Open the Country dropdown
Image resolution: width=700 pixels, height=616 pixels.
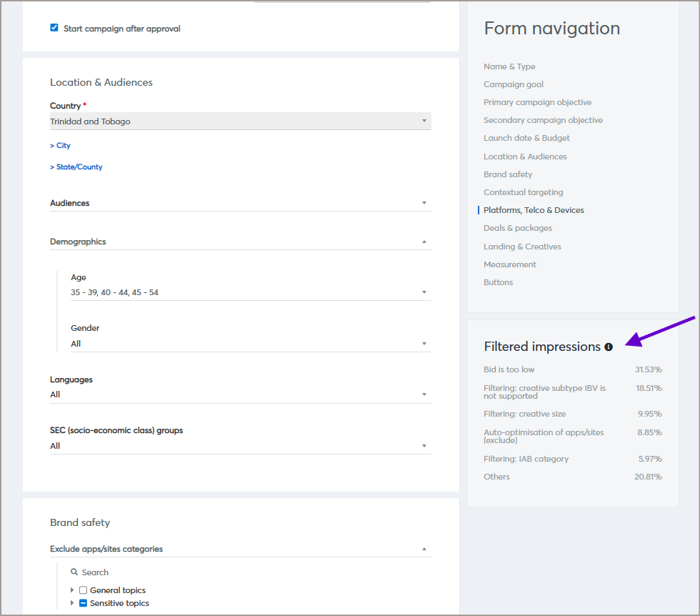(240, 121)
